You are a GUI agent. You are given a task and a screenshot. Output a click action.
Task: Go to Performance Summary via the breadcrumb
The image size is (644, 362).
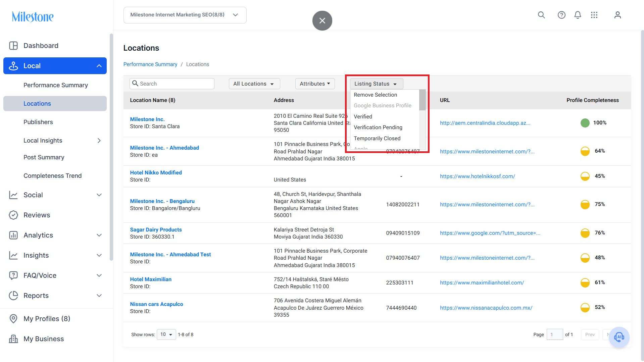150,64
